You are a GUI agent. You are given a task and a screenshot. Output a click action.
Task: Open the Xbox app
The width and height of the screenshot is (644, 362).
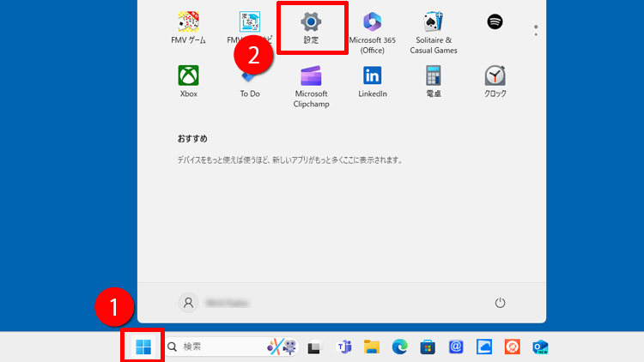coord(188,81)
